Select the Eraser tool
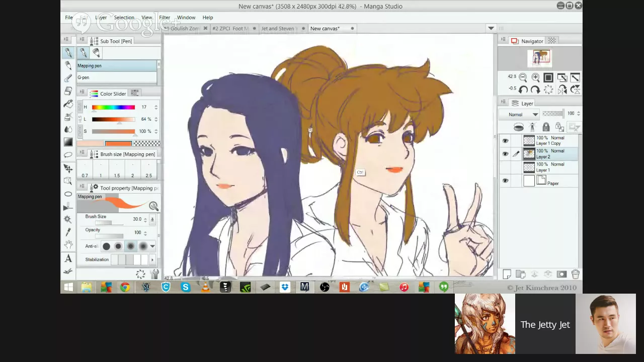This screenshot has width=644, height=362. tap(68, 91)
